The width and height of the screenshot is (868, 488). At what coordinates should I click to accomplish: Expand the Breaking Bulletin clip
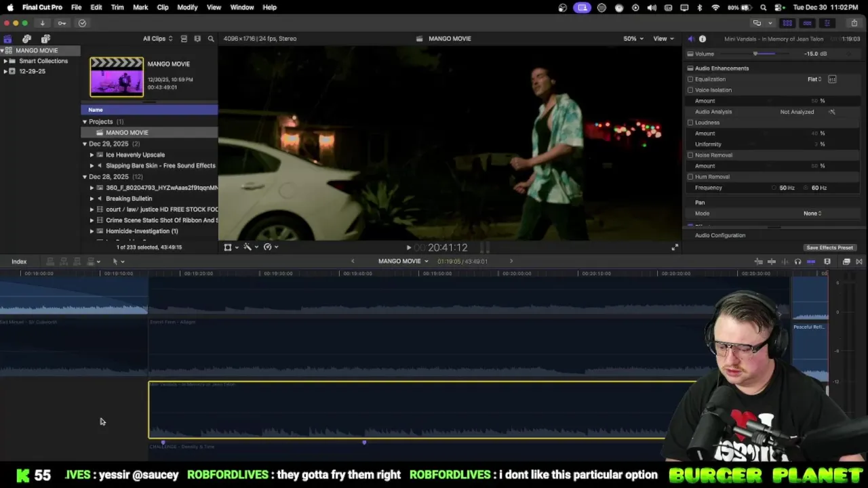[92, 199]
